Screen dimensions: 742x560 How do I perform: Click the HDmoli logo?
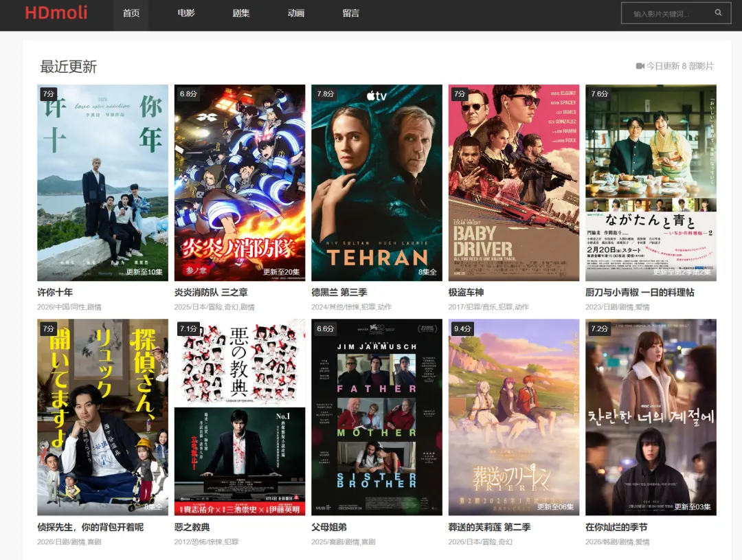[56, 13]
